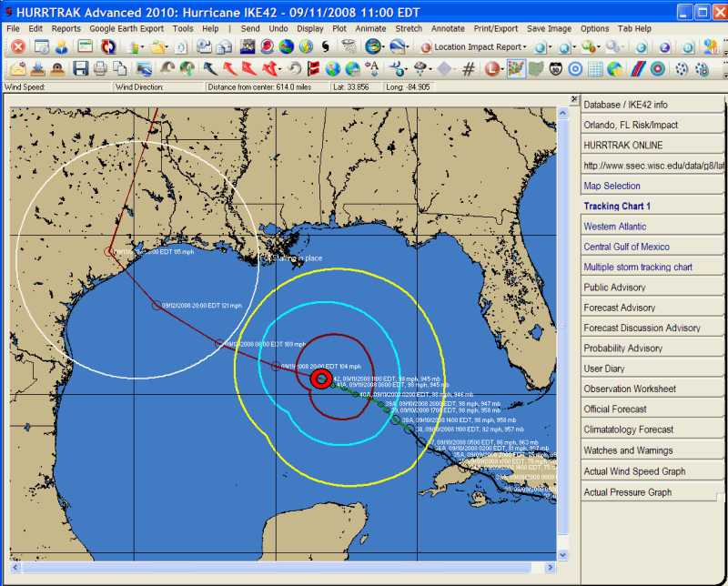Click the green Ohio state outline icon
728x586 pixels.
pos(536,68)
